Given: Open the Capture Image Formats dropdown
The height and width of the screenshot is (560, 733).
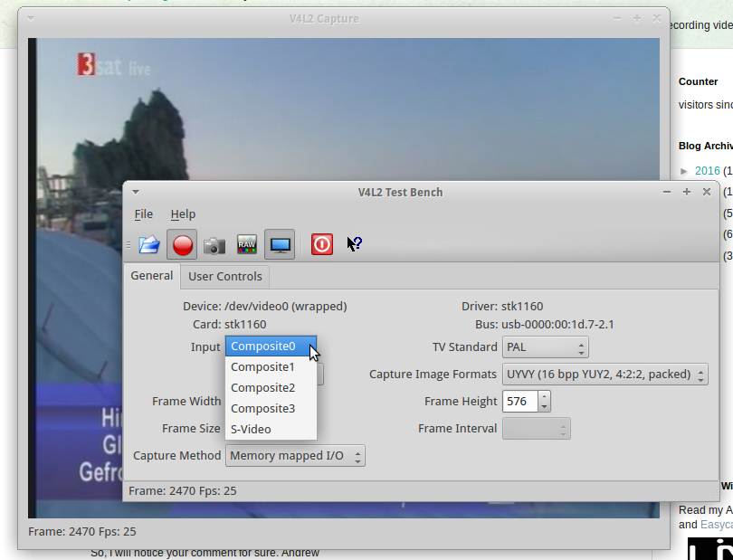Looking at the screenshot, I should click(604, 375).
